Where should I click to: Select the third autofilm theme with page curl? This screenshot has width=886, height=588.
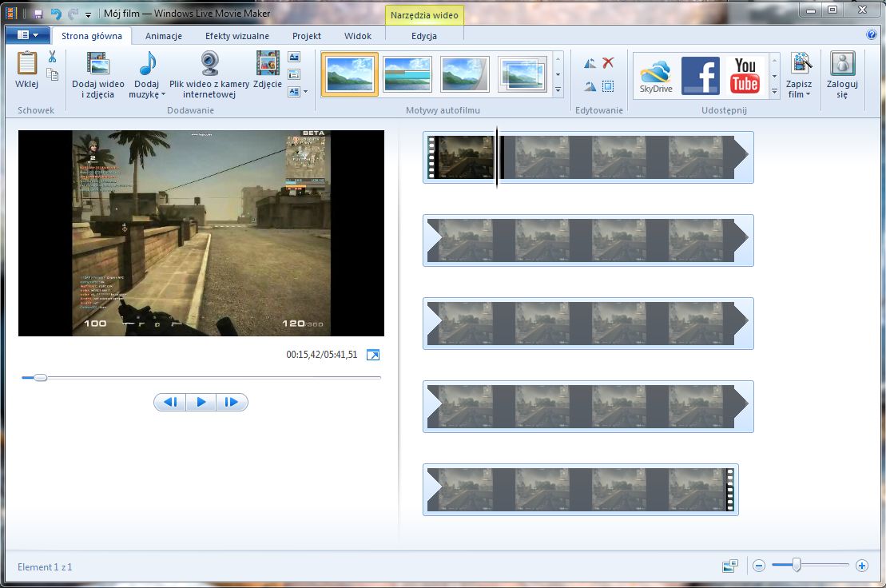pos(464,74)
